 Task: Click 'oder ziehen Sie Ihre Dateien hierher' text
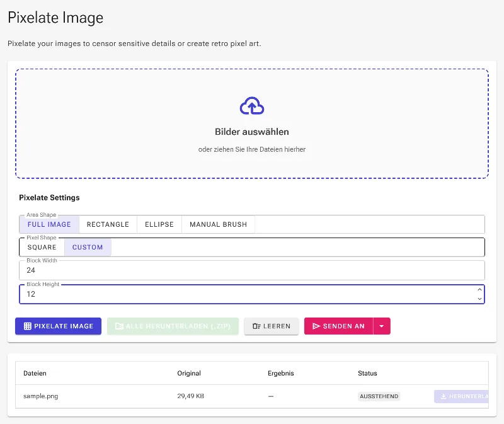pyautogui.click(x=251, y=149)
